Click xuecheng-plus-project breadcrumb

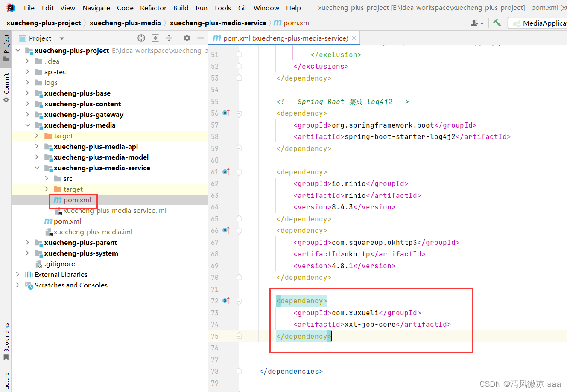(44, 23)
